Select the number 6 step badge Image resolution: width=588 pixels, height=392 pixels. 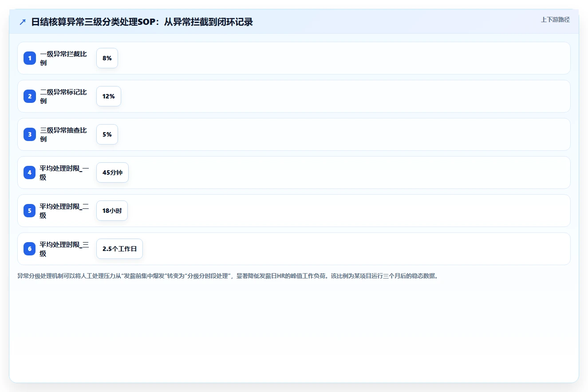[30, 249]
